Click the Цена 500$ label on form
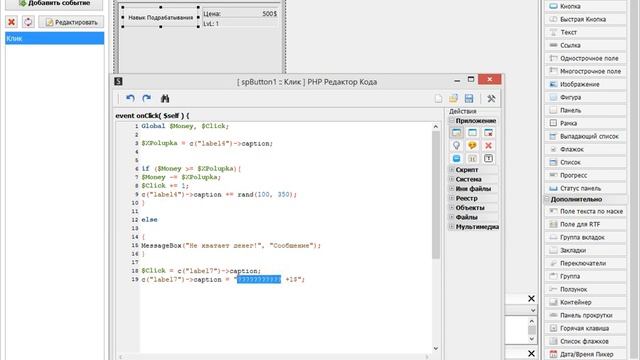This screenshot has width=640, height=360. (x=240, y=13)
